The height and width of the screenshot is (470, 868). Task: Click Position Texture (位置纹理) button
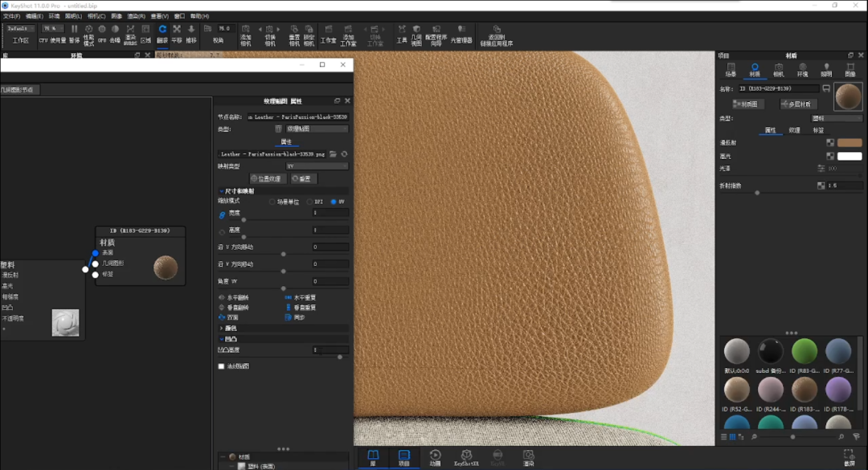tap(268, 179)
